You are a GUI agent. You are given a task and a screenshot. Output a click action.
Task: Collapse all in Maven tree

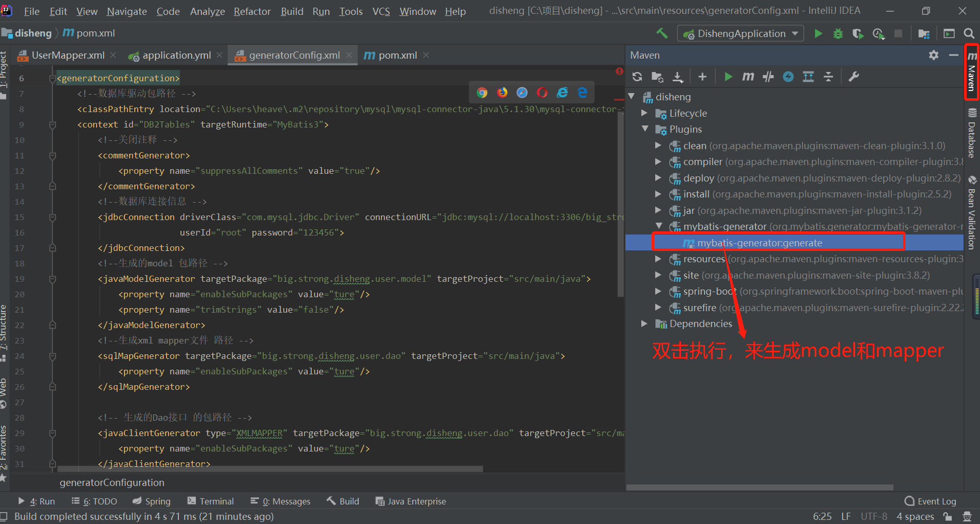tap(828, 77)
